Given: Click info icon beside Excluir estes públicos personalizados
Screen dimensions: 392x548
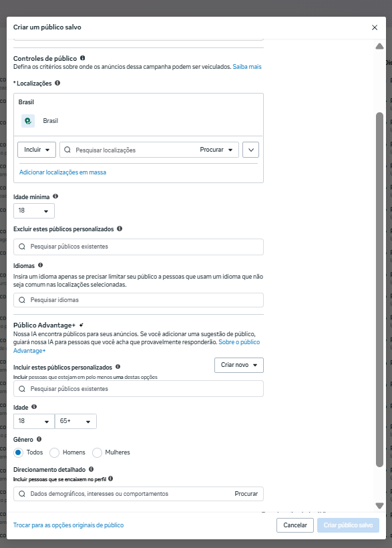Looking at the screenshot, I should point(120,229).
